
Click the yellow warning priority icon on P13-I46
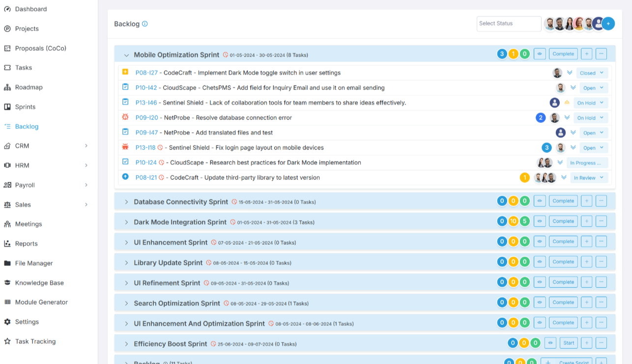[567, 103]
